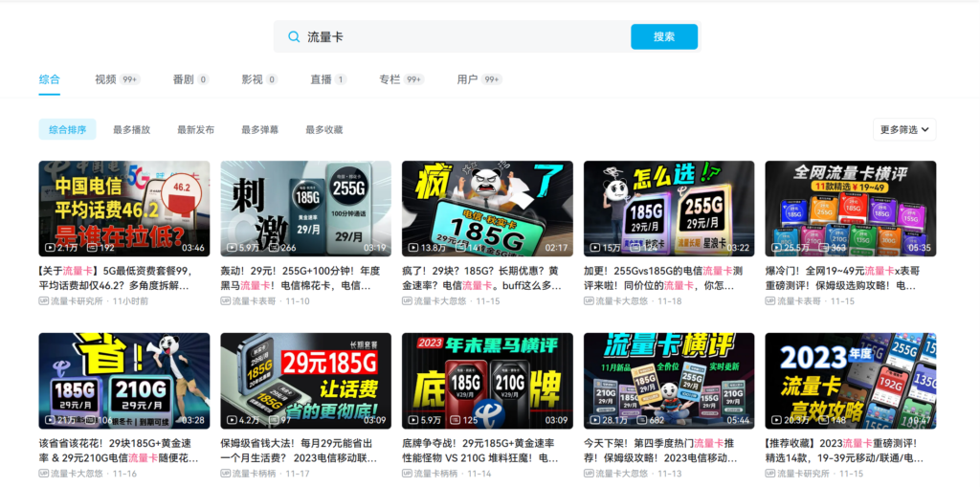The height and width of the screenshot is (487, 980).
Task: Open the 番剧 tab
Action: tap(190, 79)
